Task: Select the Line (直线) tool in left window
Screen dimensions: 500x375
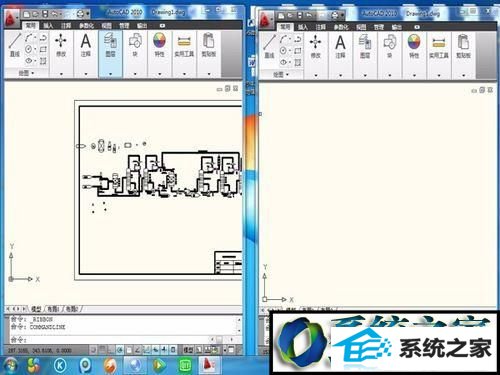Action: [14, 45]
